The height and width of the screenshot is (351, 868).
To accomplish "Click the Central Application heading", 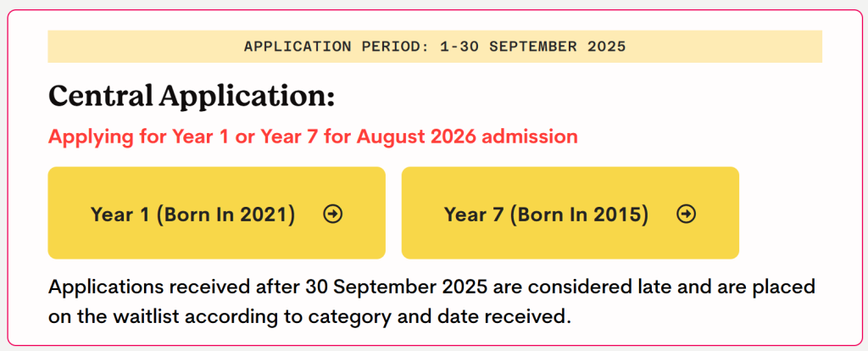I will point(192,96).
